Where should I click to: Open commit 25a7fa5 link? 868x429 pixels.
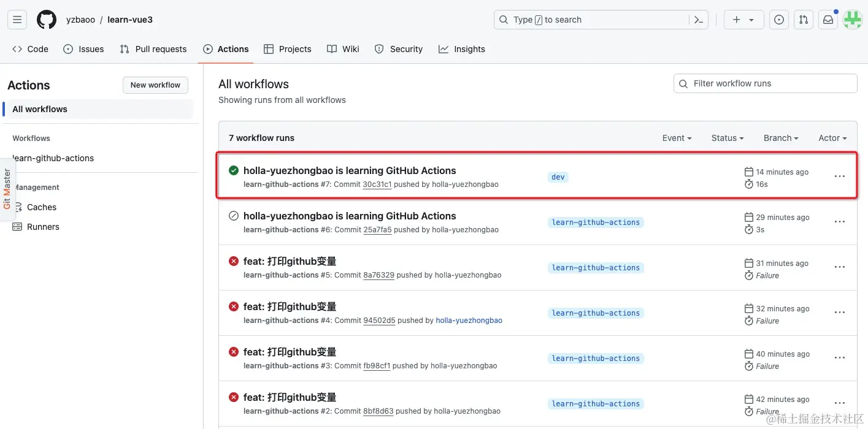(377, 230)
